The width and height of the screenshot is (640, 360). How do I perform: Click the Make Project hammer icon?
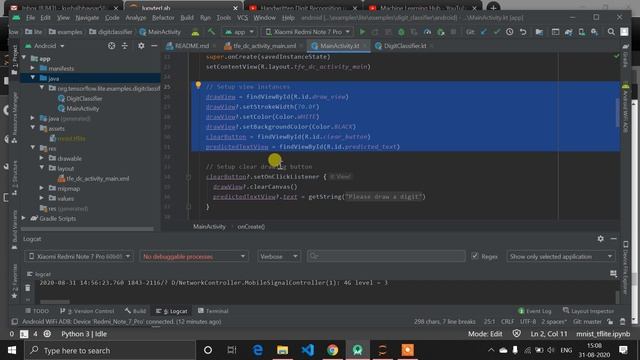[x=211, y=32]
